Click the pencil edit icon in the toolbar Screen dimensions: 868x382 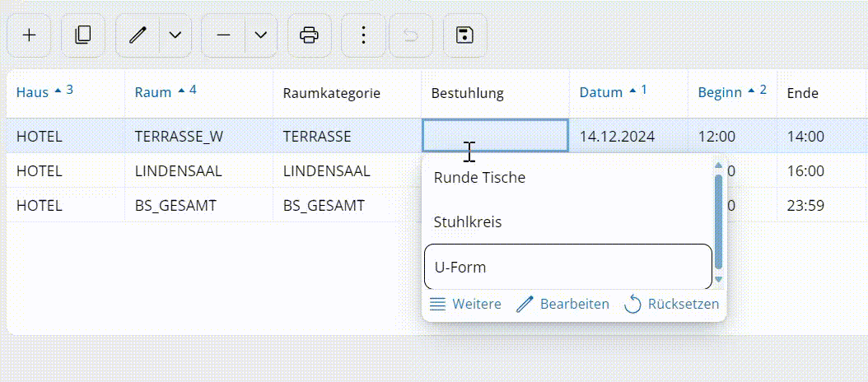(x=137, y=35)
